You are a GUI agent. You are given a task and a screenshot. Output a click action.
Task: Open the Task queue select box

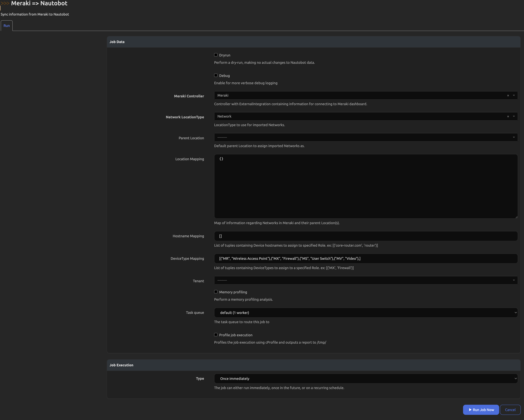(365, 313)
